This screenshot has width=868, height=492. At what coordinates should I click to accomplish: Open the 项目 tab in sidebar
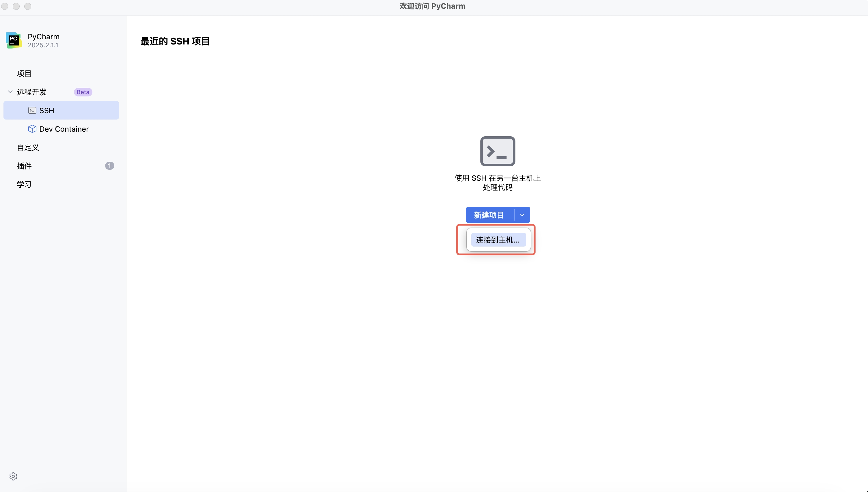[24, 73]
